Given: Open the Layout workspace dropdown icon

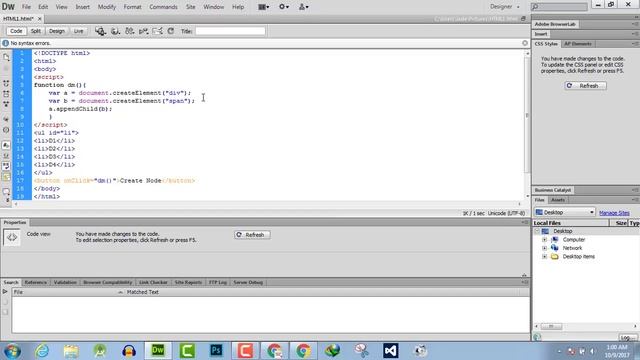Looking at the screenshot, I should 264,7.
